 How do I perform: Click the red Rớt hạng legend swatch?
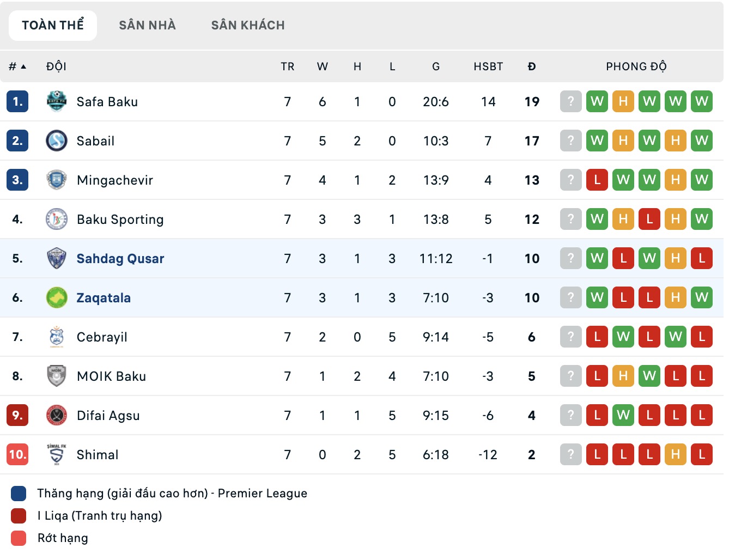point(17,538)
